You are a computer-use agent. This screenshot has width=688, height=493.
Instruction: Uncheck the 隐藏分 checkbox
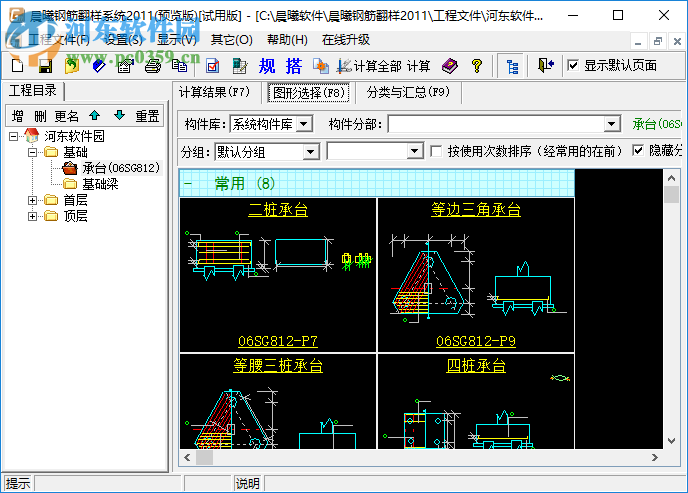(639, 151)
